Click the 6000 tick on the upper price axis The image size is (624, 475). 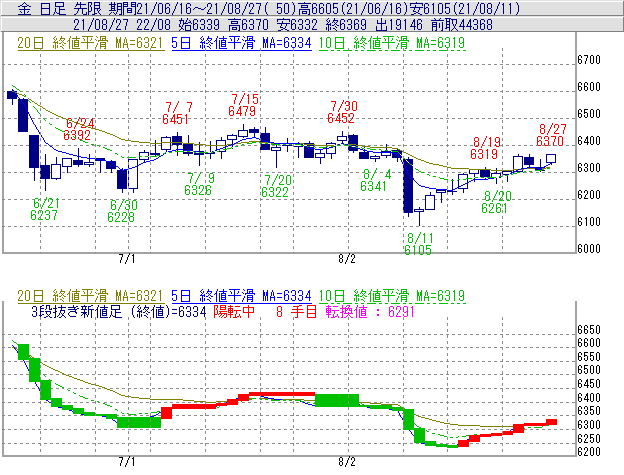coord(589,249)
